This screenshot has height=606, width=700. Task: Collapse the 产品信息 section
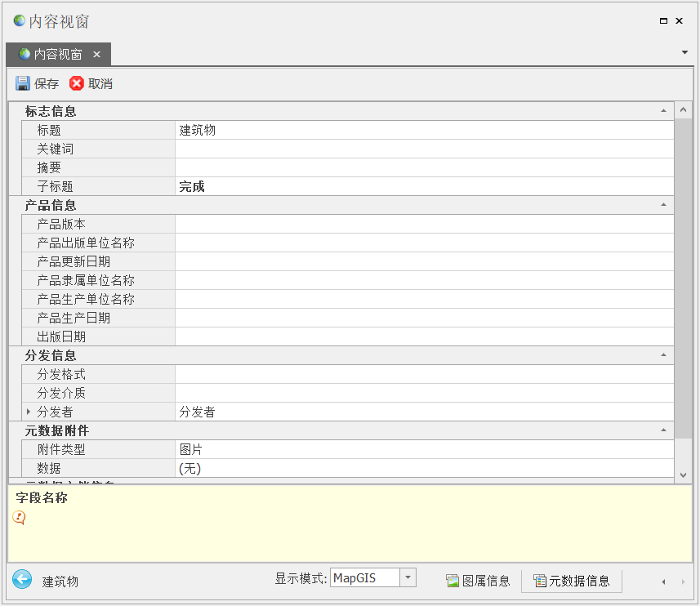(x=663, y=205)
